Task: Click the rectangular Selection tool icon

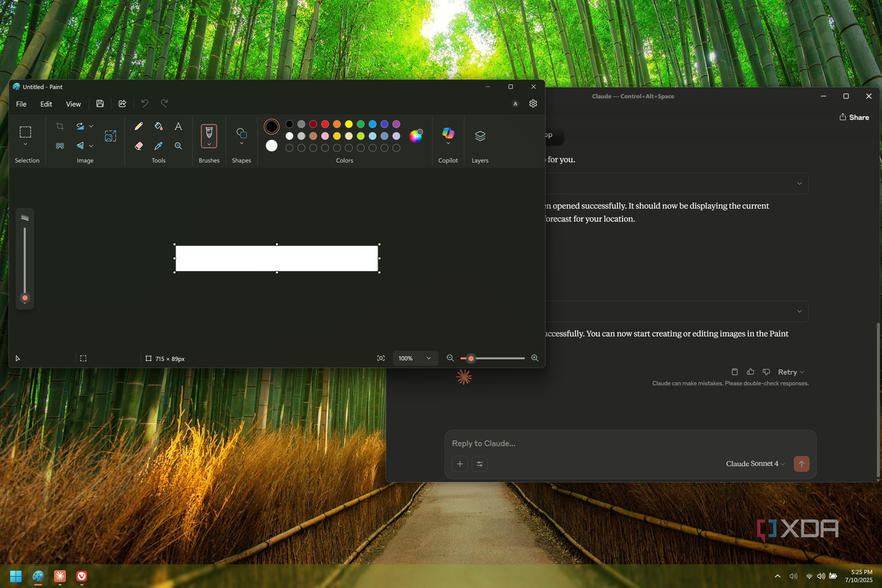Action: click(x=25, y=132)
